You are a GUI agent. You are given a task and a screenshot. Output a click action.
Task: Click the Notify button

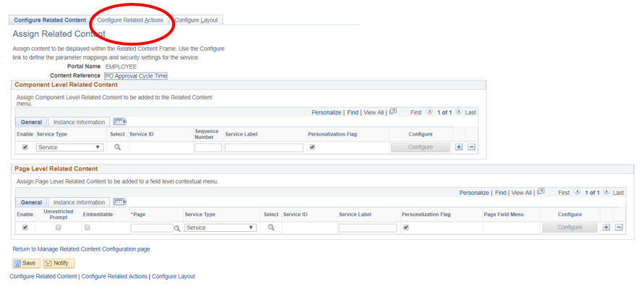click(x=59, y=263)
